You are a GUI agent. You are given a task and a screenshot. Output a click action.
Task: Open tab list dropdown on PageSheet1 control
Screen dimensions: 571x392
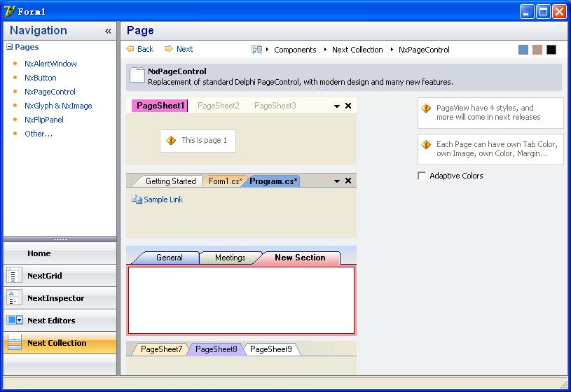pos(337,106)
